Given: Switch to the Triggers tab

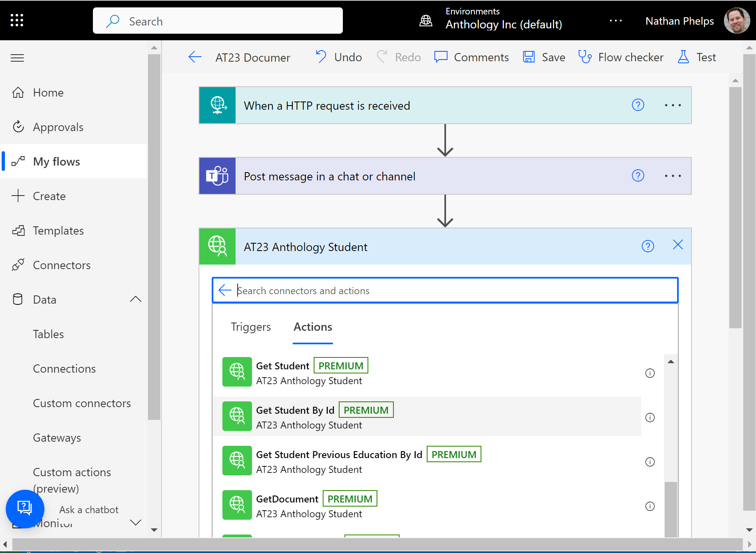Looking at the screenshot, I should tap(251, 327).
